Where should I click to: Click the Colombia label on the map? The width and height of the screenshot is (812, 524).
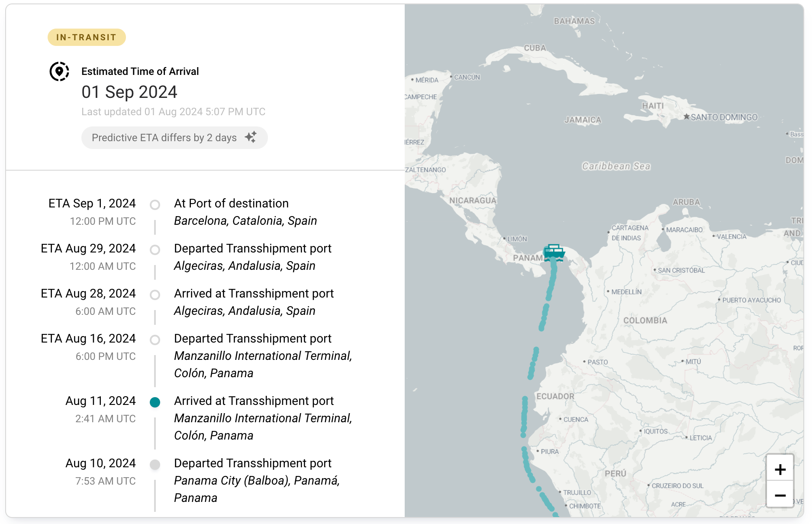[645, 320]
